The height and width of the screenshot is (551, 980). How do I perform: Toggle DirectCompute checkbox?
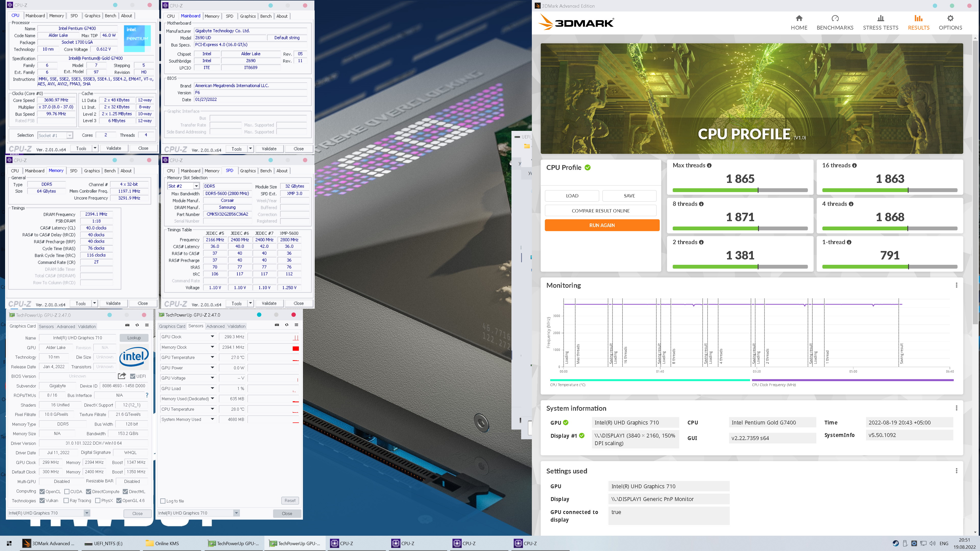pyautogui.click(x=89, y=492)
